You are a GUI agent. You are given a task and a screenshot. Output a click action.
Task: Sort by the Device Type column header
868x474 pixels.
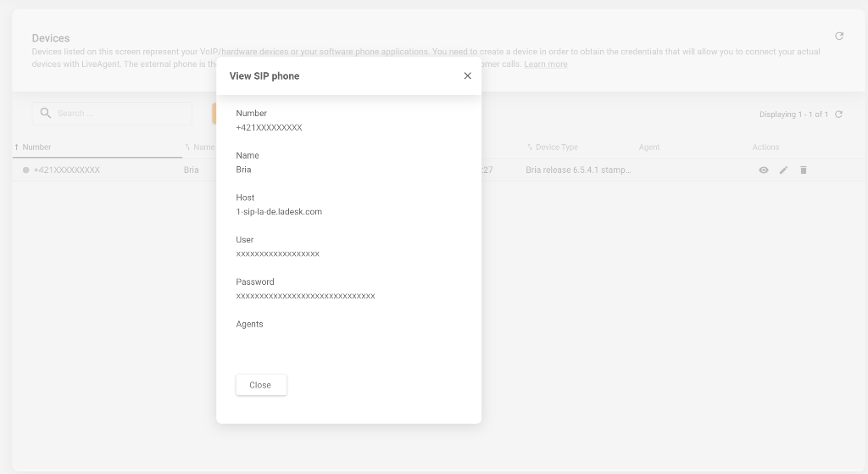(x=556, y=148)
